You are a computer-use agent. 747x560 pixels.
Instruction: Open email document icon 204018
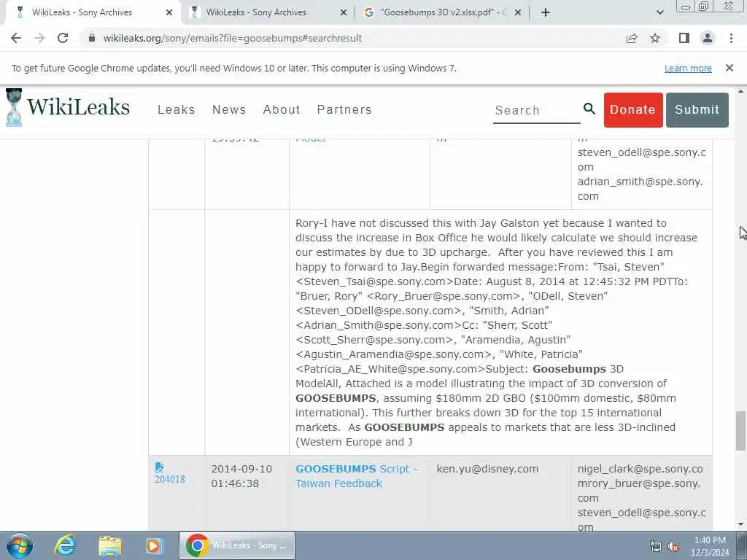[159, 467]
